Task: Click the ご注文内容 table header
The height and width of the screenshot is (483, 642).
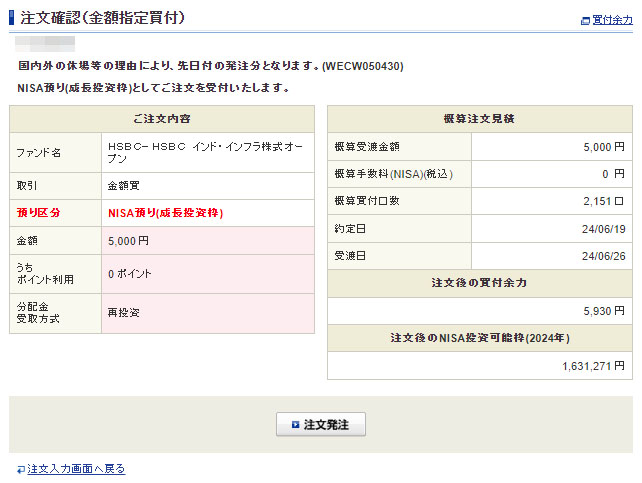Action: tap(161, 119)
